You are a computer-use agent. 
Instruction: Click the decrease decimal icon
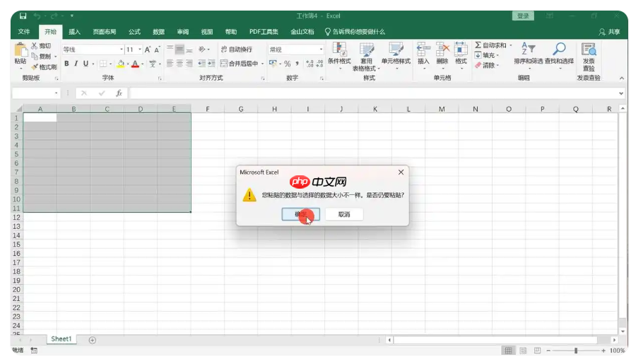pos(319,64)
